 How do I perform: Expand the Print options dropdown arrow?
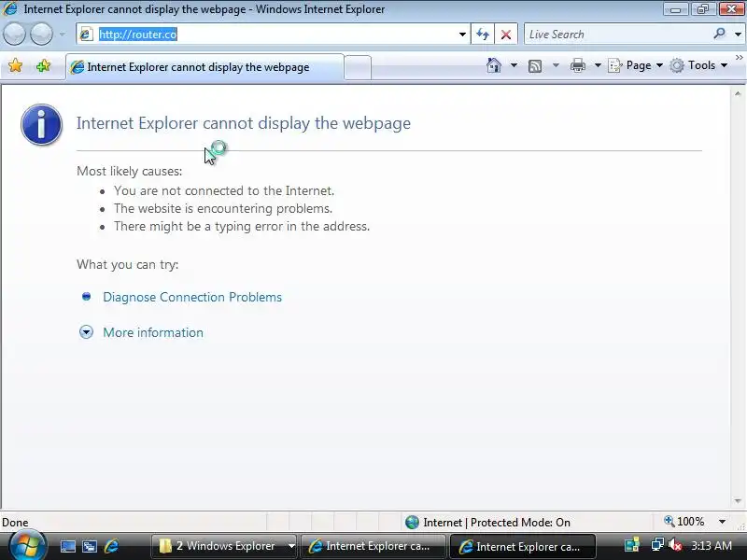pos(598,65)
